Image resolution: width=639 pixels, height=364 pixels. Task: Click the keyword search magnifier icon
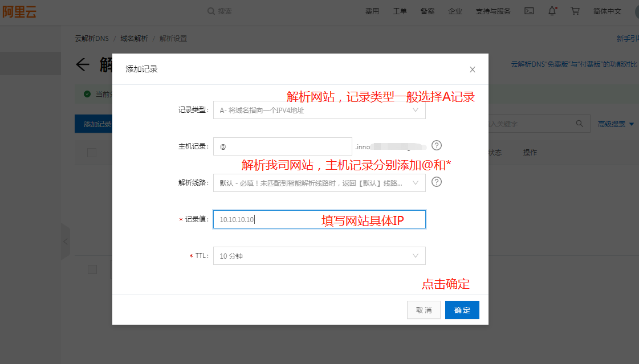[x=580, y=124]
